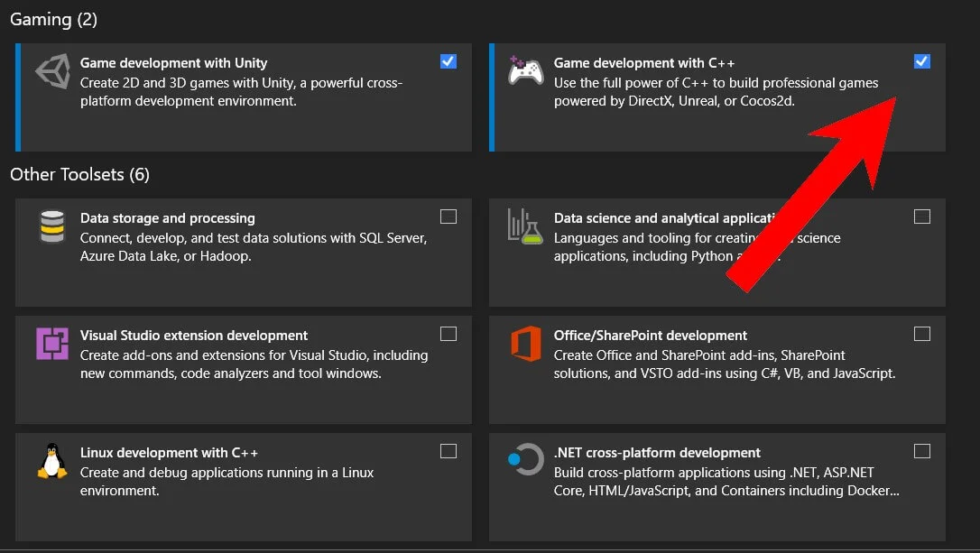
Task: Tick the Data science and analytical applications checkbox
Action: pyautogui.click(x=921, y=217)
